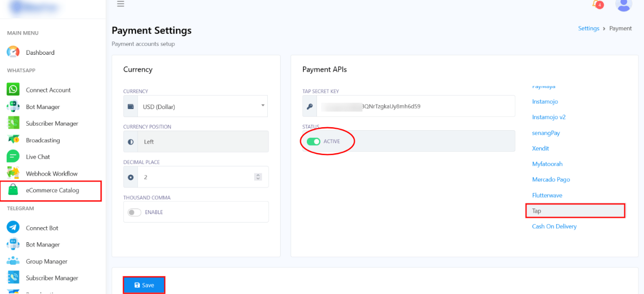Click the wallet icon beside currency field

pyautogui.click(x=131, y=107)
